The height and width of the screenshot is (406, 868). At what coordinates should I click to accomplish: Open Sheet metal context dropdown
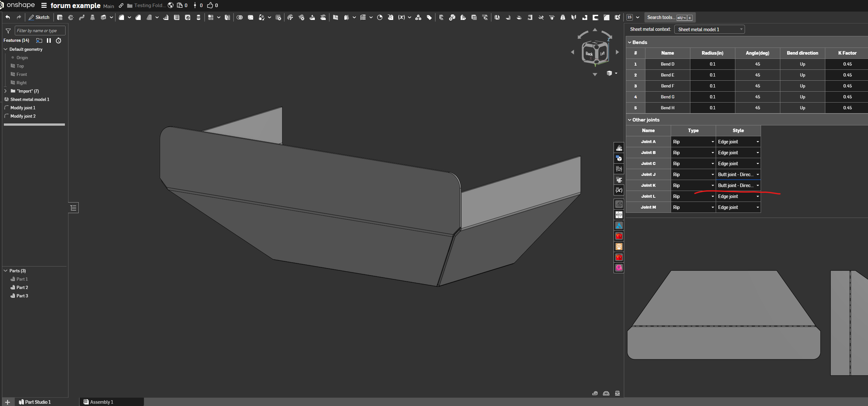(x=709, y=29)
